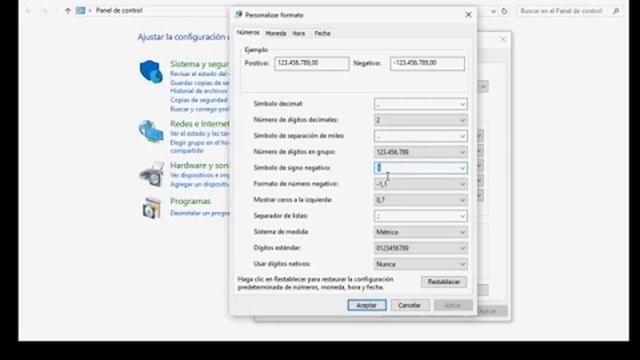
Task: Click Panel de control in address bar
Action: [x=119, y=11]
